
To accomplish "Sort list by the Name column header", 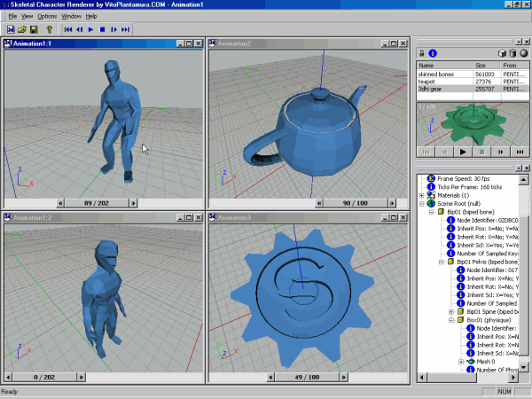I will pos(444,65).
